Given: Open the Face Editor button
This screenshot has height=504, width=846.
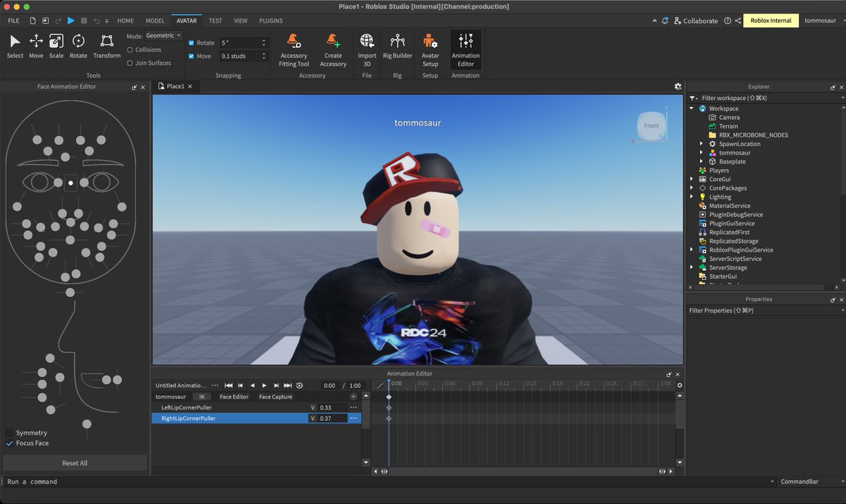Looking at the screenshot, I should coord(234,397).
